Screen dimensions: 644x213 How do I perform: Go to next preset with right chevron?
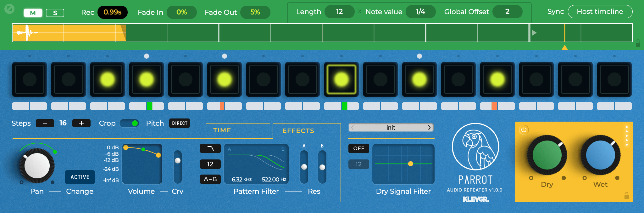point(429,128)
